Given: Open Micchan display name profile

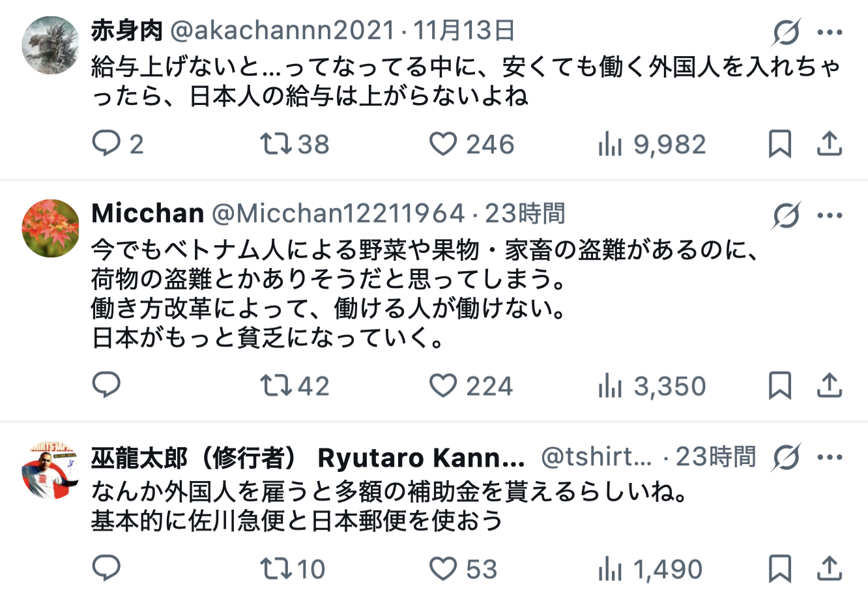Looking at the screenshot, I should pyautogui.click(x=148, y=213).
